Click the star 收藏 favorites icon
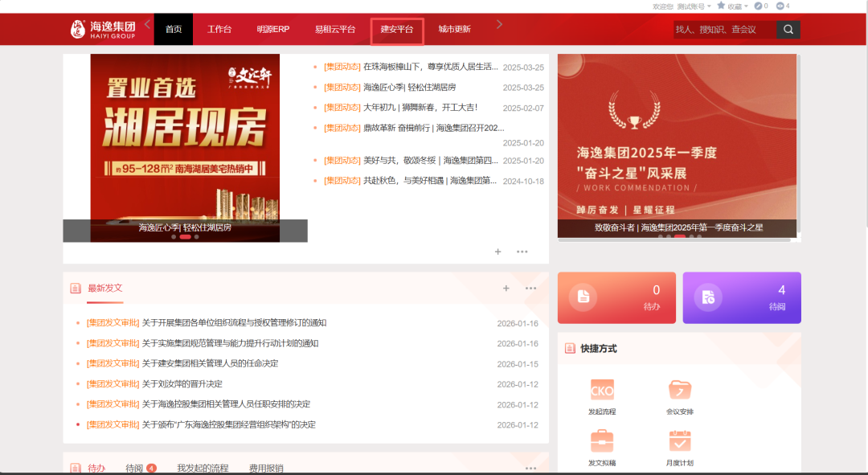This screenshot has height=475, width=868. (x=721, y=6)
